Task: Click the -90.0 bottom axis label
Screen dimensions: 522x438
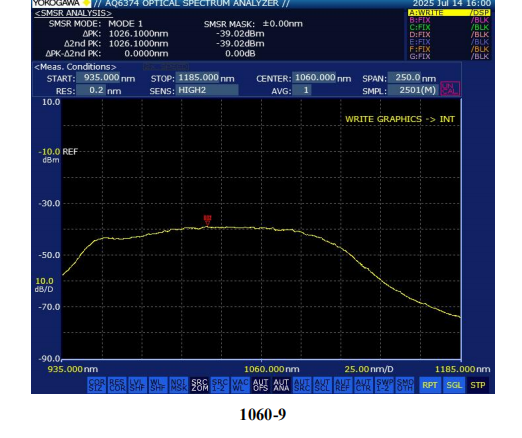Action: [x=50, y=359]
